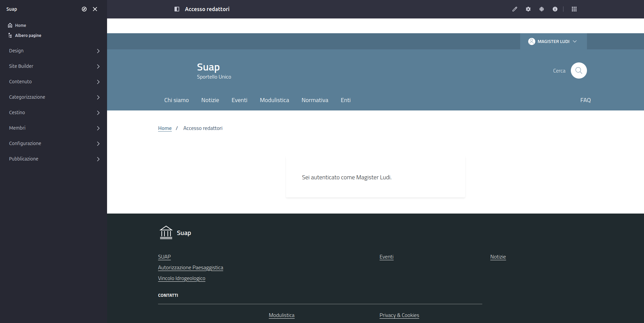
Task: Open the gear configuration icon in top bar
Action: pos(528,9)
